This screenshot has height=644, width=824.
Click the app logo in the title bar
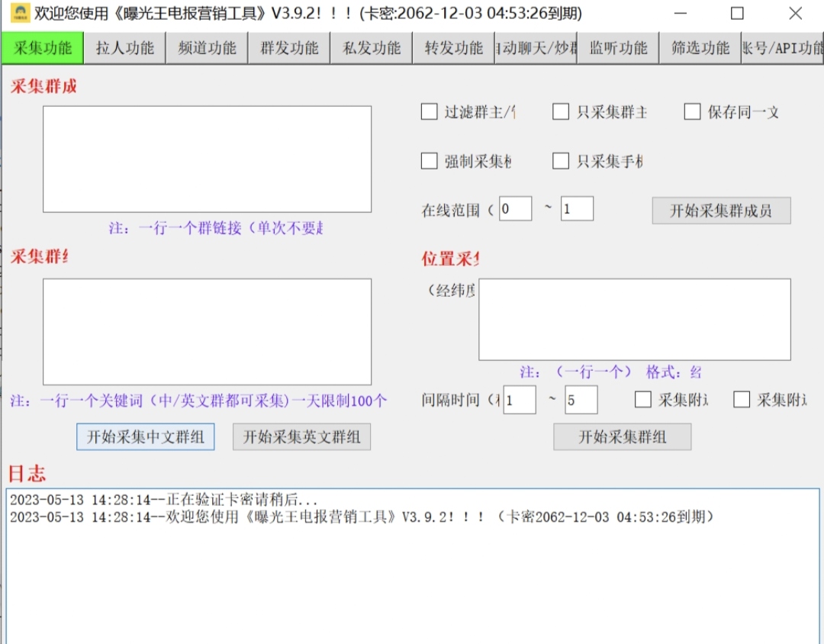click(x=19, y=13)
